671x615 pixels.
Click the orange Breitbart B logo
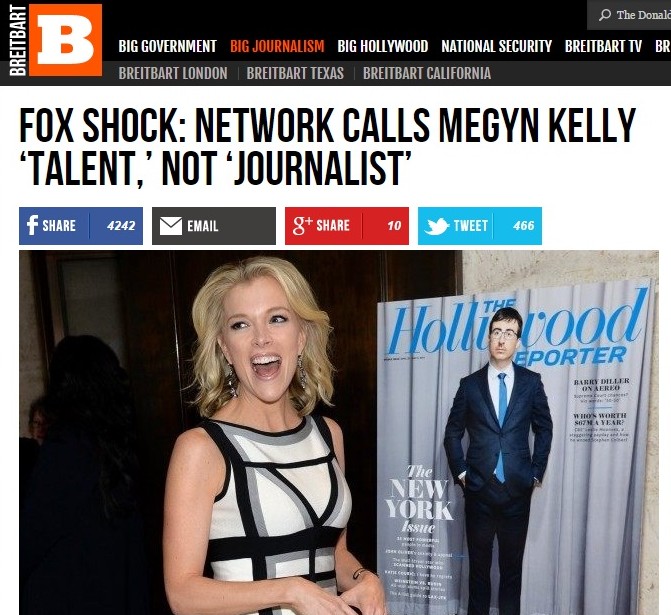pyautogui.click(x=65, y=40)
